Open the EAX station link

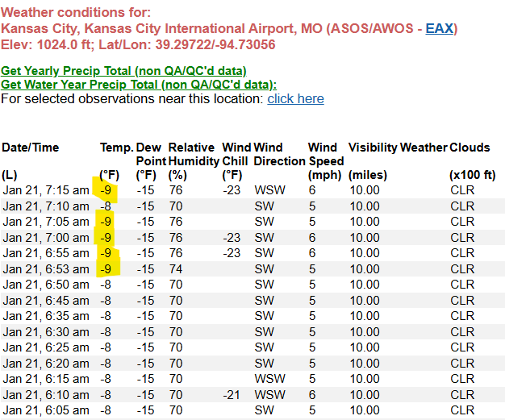[439, 29]
